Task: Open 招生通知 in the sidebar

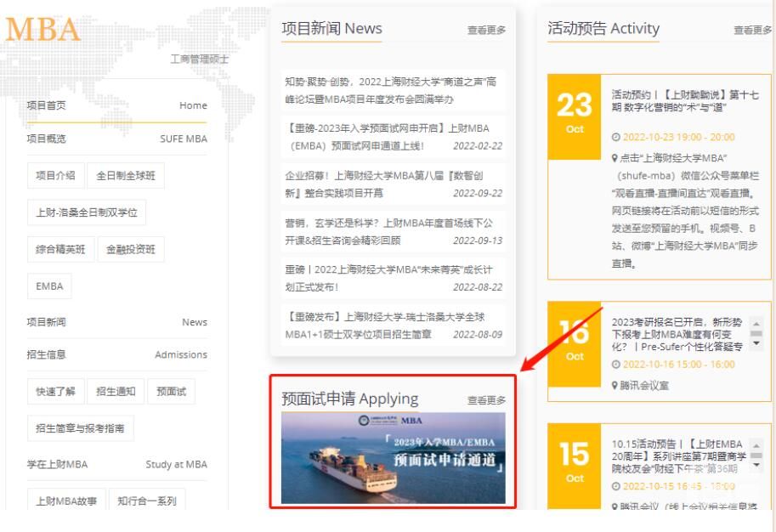Action: (x=116, y=392)
